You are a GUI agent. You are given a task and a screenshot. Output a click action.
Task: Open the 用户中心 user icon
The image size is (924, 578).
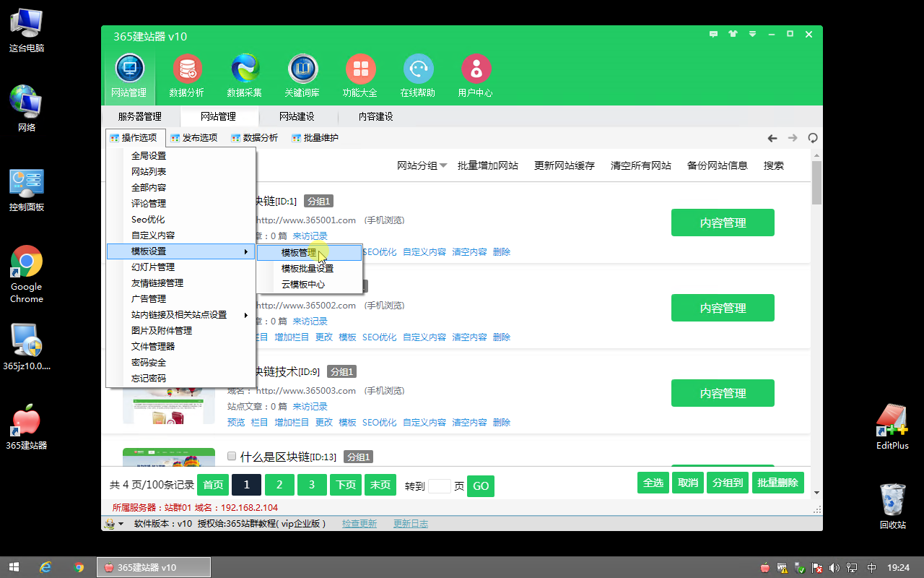476,69
